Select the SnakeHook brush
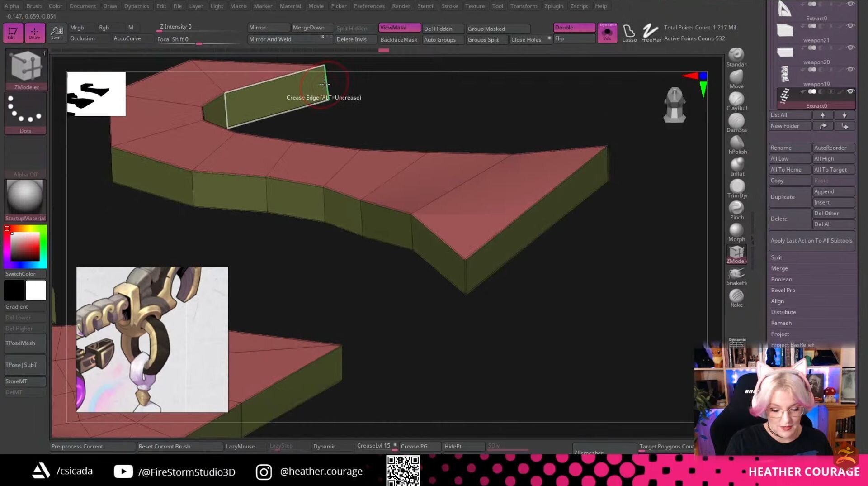Image resolution: width=868 pixels, height=486 pixels. [x=736, y=276]
